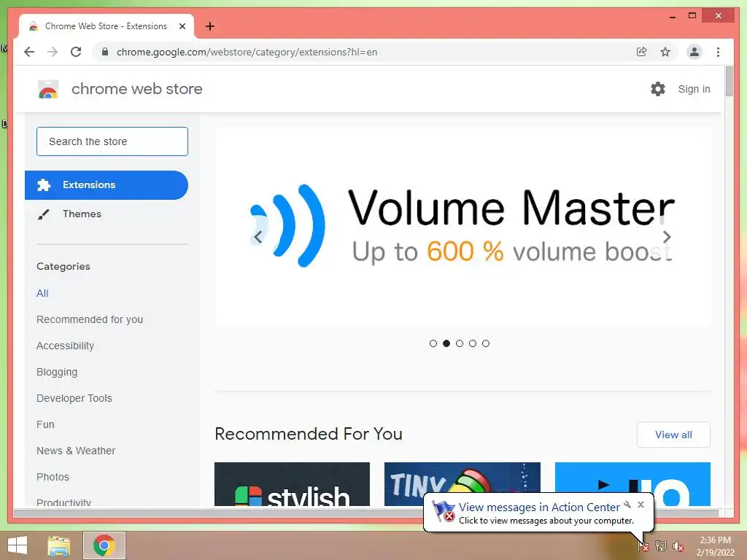Viewport: 747px width, 560px height.
Task: Open web store settings gear
Action: coord(658,89)
